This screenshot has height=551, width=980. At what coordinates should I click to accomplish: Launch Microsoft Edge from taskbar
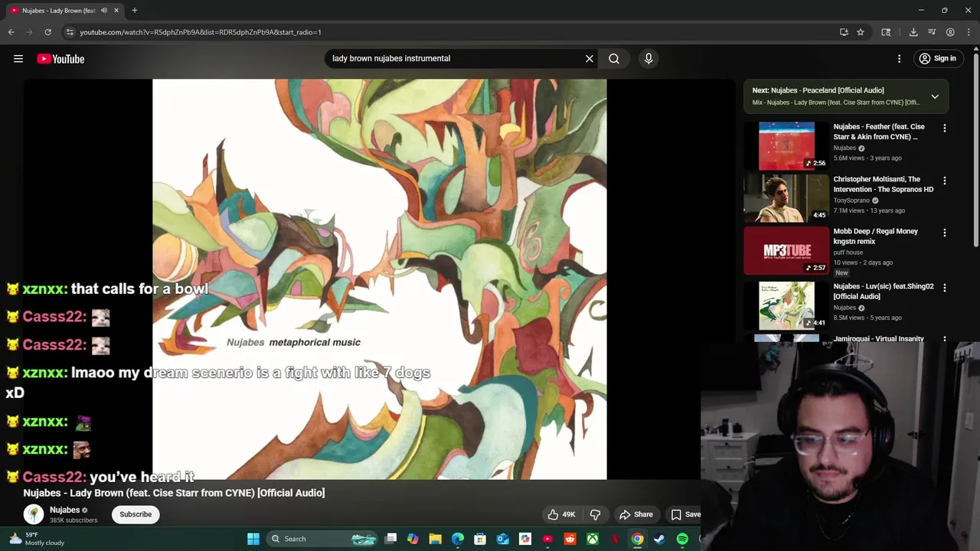tap(458, 539)
